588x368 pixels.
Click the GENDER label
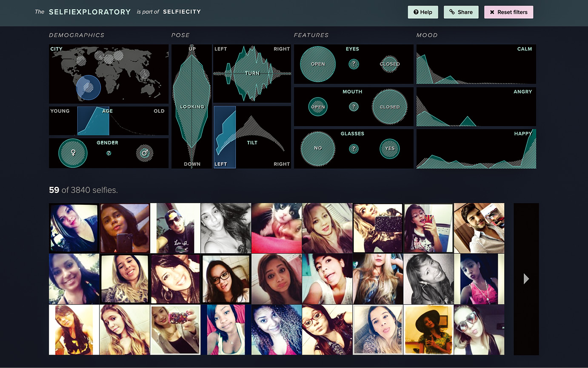107,143
